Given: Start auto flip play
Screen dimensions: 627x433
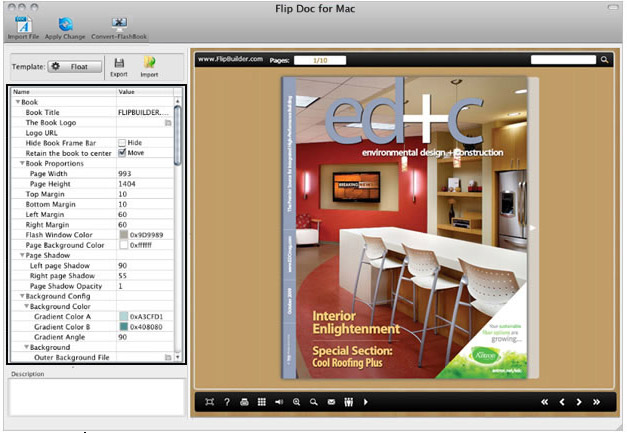Looking at the screenshot, I should [x=365, y=402].
